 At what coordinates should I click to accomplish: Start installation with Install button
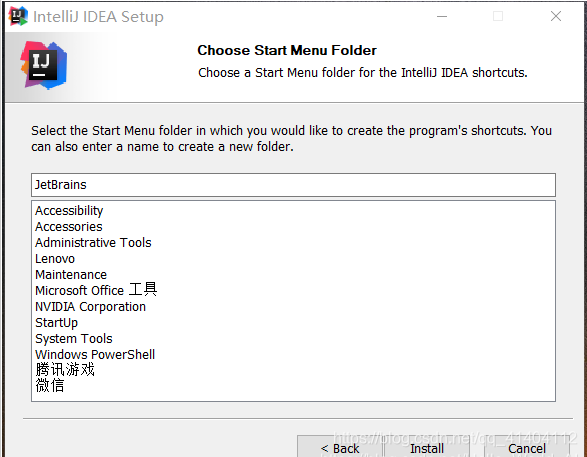(427, 447)
